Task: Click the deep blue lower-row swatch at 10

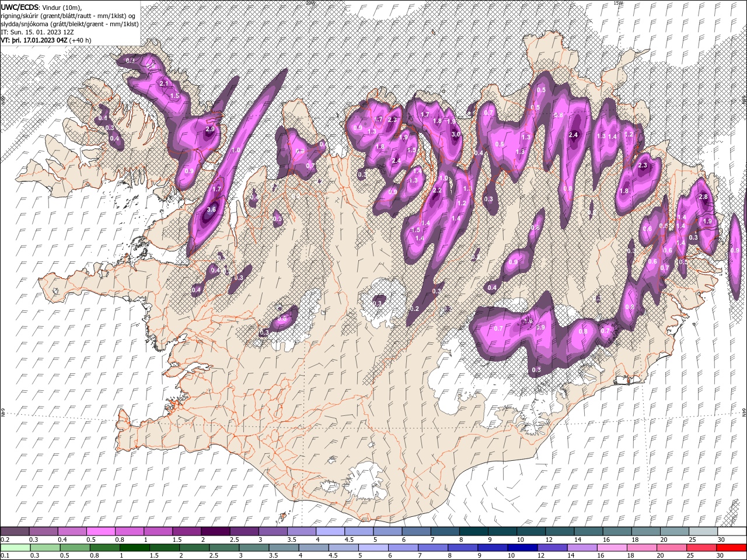Action: (x=522, y=548)
